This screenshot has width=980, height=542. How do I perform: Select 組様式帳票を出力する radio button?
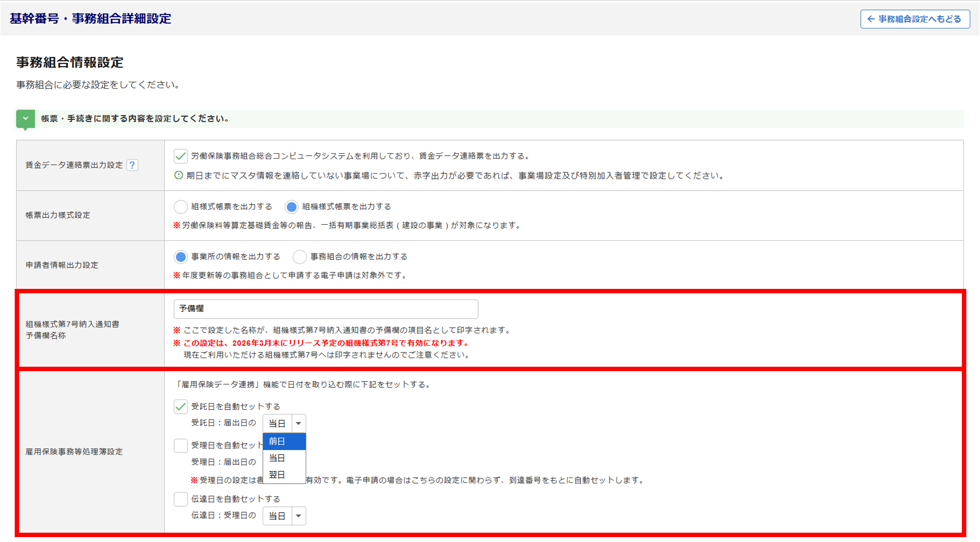pos(181,207)
